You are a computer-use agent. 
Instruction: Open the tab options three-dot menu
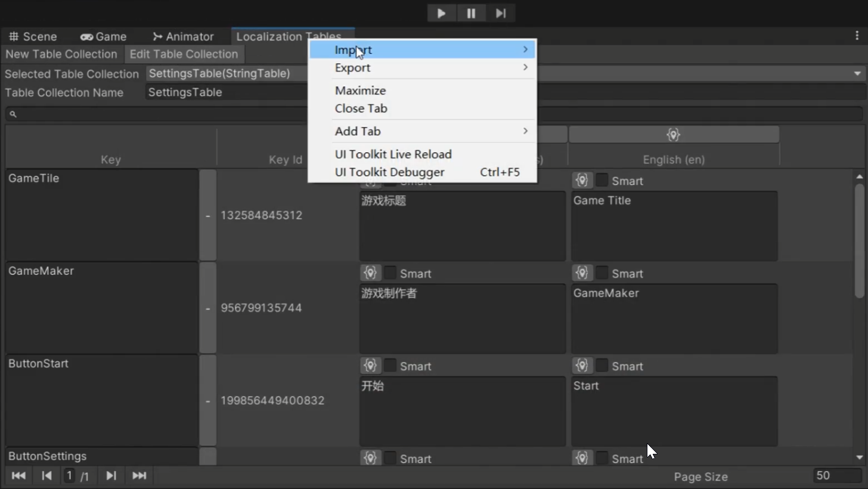[857, 36]
